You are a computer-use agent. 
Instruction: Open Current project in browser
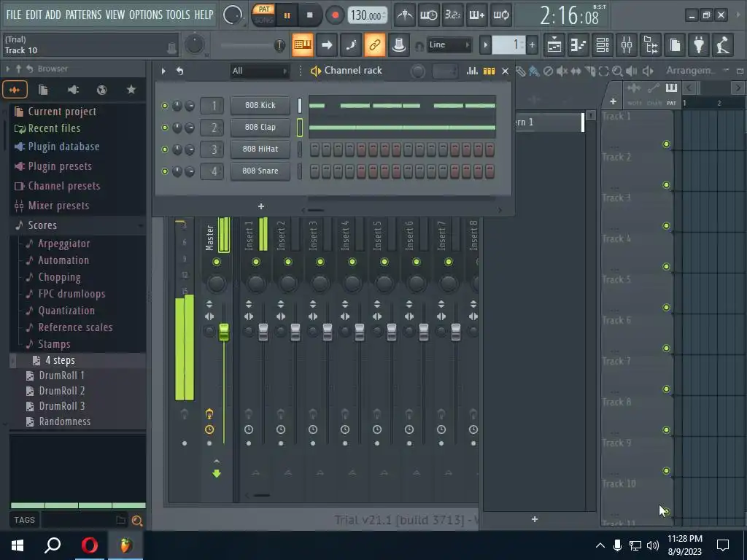coord(62,112)
